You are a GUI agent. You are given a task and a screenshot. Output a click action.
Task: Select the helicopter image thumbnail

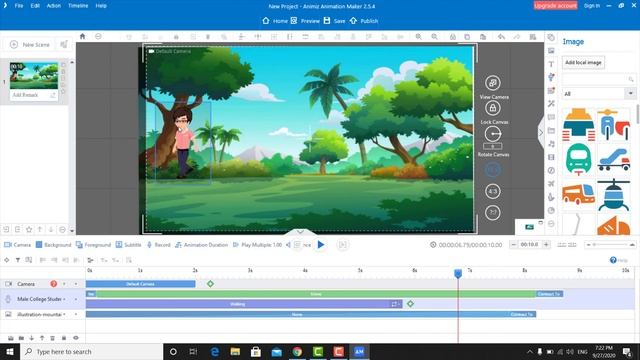click(613, 196)
